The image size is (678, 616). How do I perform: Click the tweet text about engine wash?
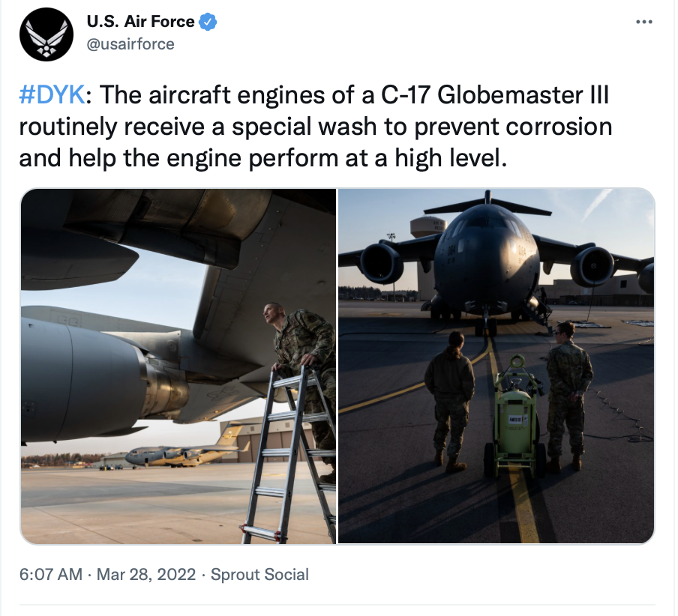(316, 126)
